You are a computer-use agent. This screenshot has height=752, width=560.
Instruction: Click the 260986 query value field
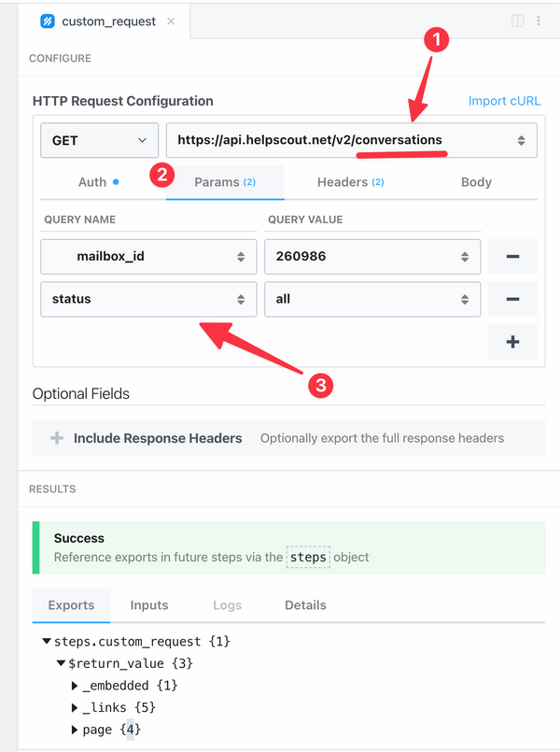click(372, 257)
